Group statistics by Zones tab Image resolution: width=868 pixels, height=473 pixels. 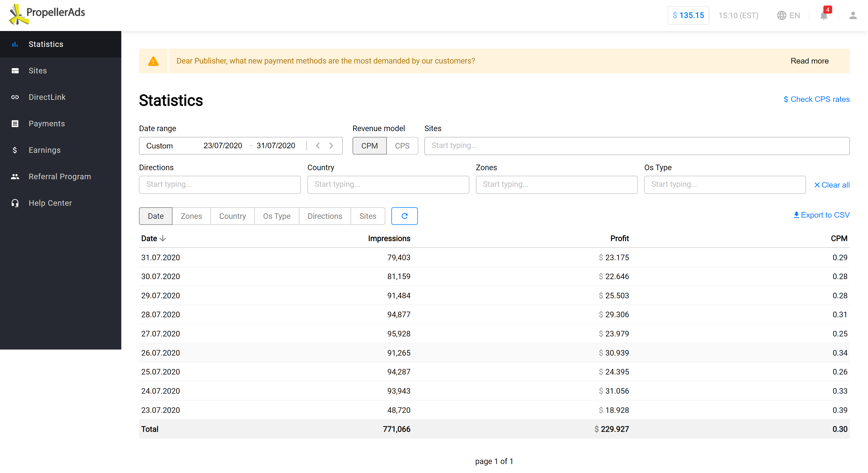pos(191,216)
